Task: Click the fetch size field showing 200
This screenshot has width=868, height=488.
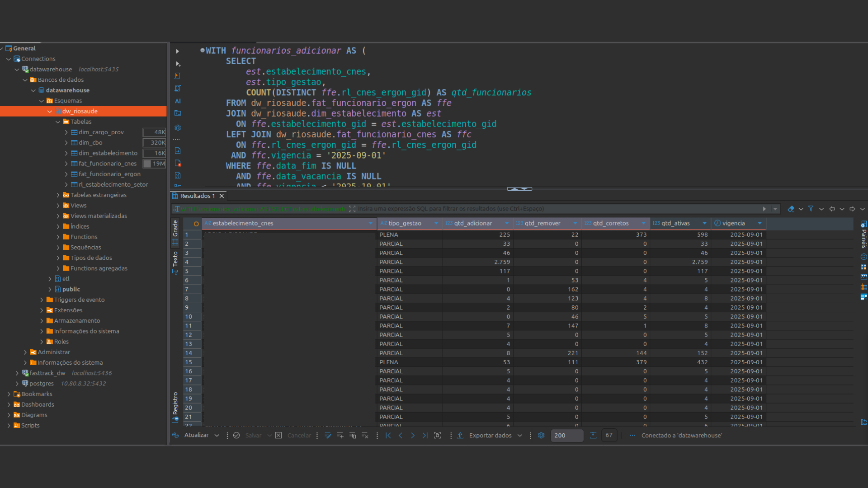Action: (566, 436)
